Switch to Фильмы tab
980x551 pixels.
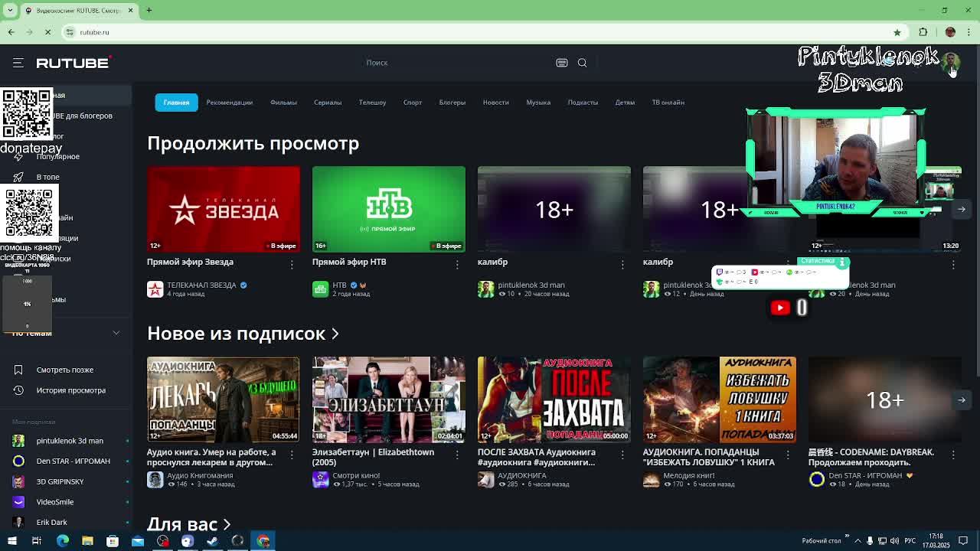tap(283, 102)
